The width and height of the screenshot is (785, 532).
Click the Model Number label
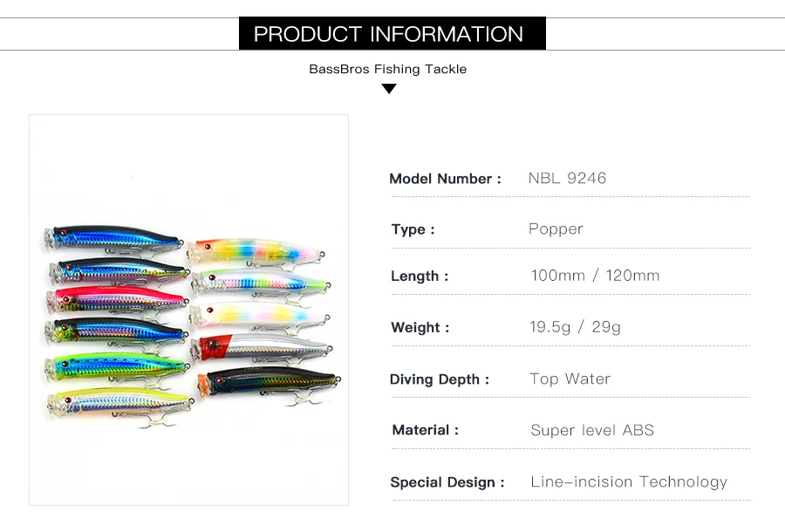pos(445,179)
